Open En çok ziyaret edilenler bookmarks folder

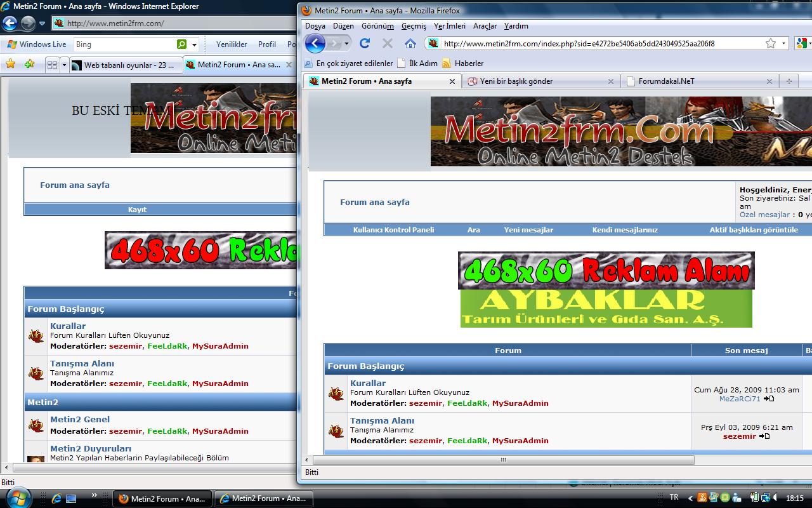click(349, 63)
